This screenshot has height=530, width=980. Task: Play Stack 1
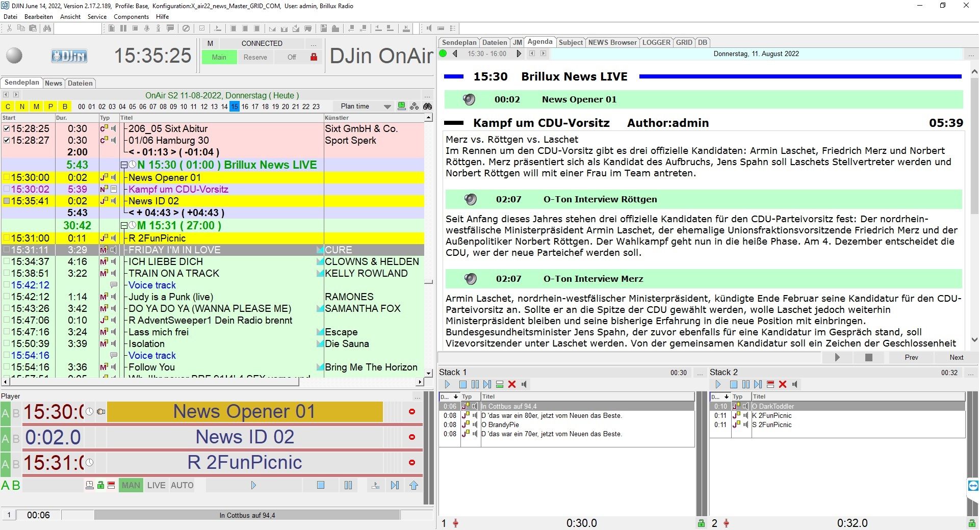click(x=447, y=384)
